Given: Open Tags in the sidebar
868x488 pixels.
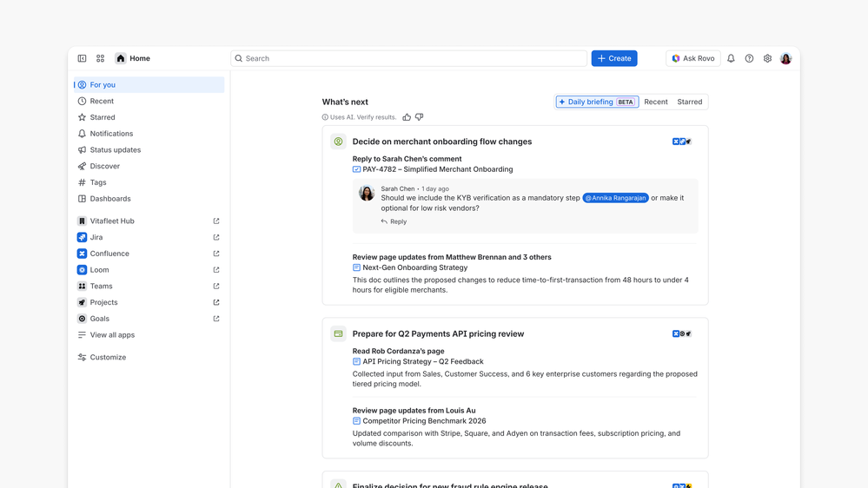Looking at the screenshot, I should [149, 182].
